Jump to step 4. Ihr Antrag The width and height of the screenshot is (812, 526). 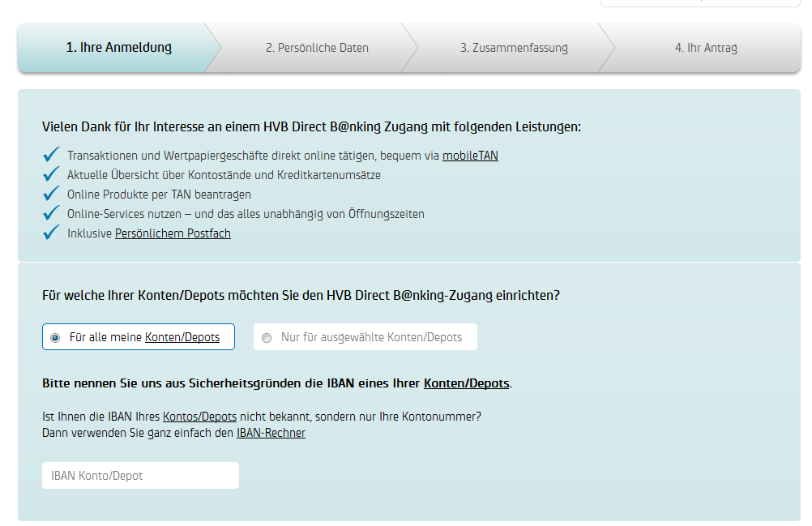(706, 48)
